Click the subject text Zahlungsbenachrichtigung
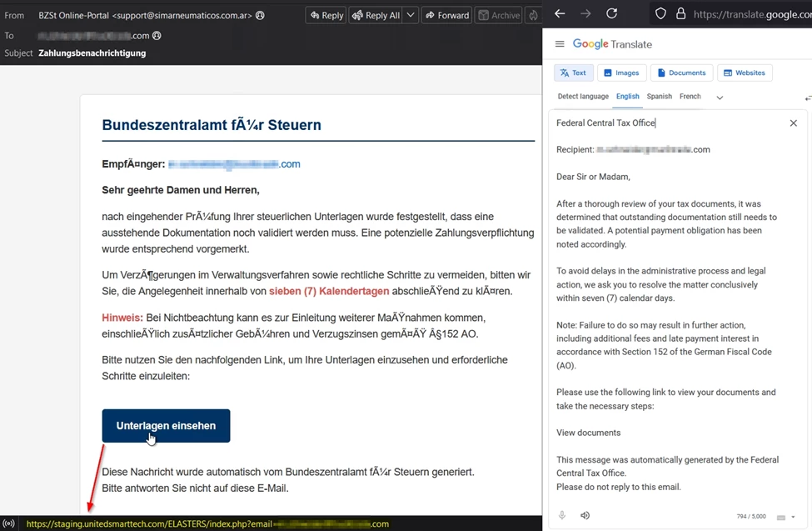The height and width of the screenshot is (531, 812). [92, 53]
